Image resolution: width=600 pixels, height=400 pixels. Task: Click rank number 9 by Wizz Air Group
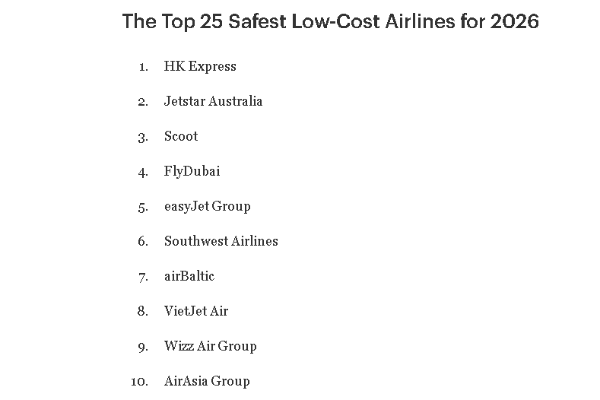[143, 347]
